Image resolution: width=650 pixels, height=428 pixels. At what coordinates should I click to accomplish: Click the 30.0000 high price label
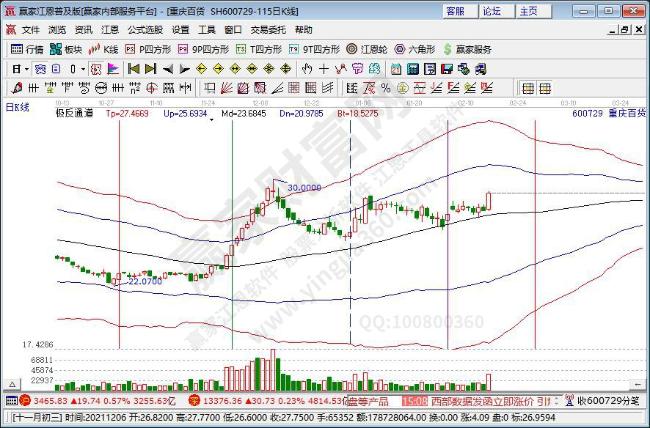[x=304, y=188]
